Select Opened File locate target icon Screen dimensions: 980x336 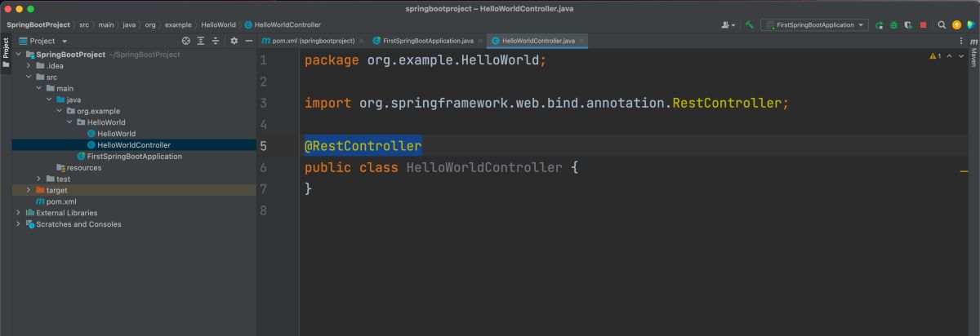tap(185, 41)
